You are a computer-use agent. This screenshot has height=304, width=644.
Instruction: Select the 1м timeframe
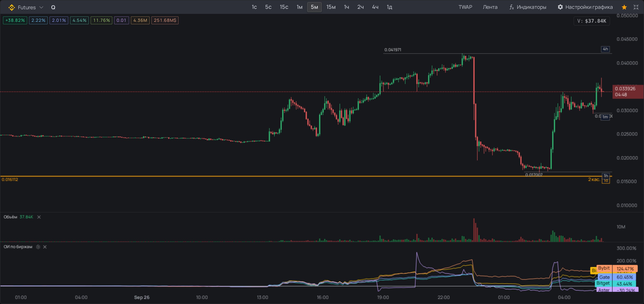coord(300,7)
